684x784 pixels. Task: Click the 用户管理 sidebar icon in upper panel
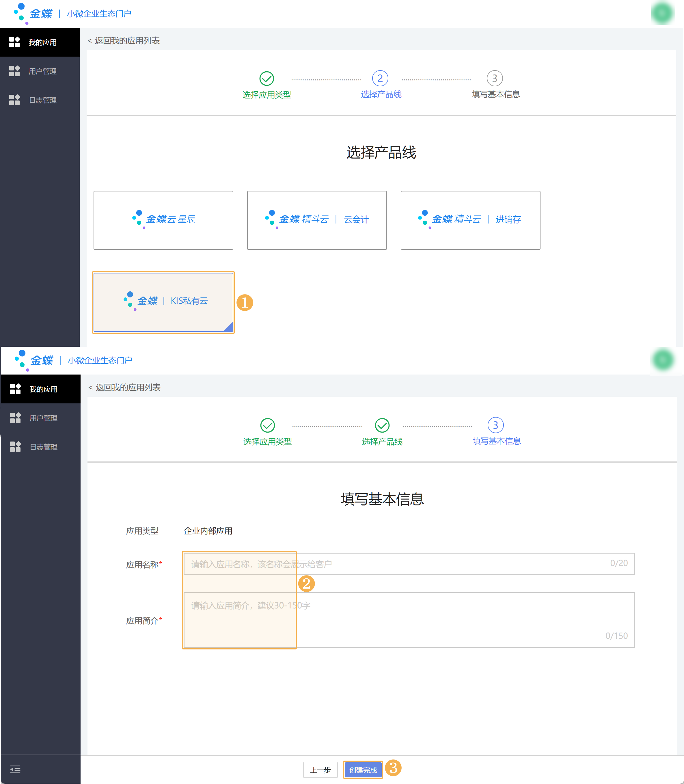coord(14,71)
